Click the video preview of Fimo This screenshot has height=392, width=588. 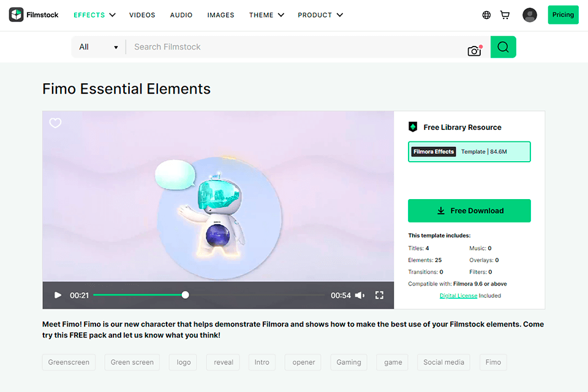pyautogui.click(x=218, y=196)
